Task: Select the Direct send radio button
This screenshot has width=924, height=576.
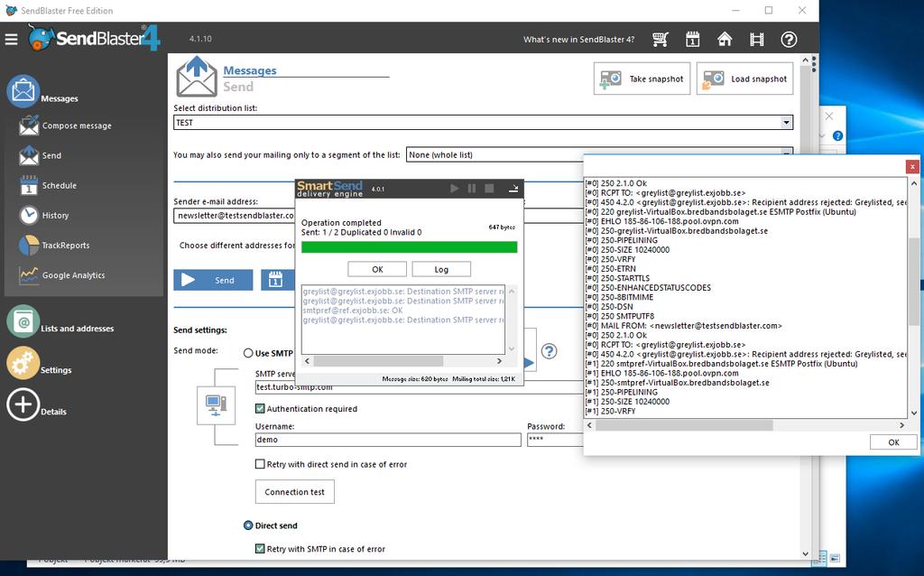Action: [248, 525]
